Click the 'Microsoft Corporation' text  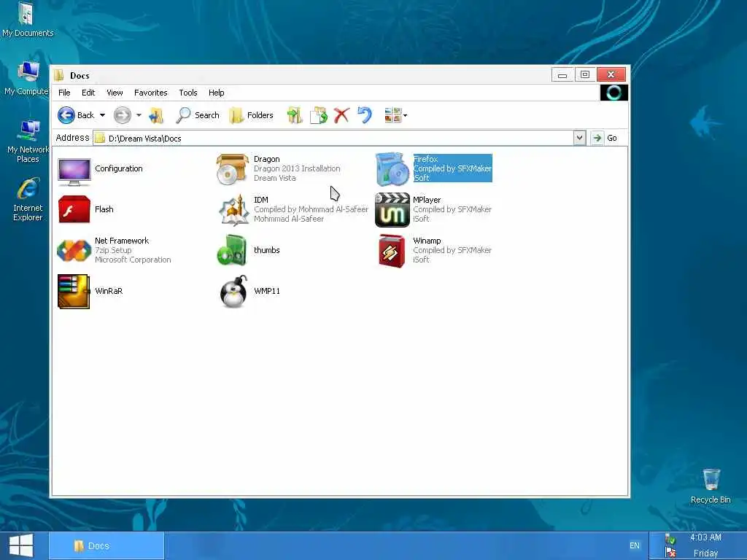[x=133, y=260]
